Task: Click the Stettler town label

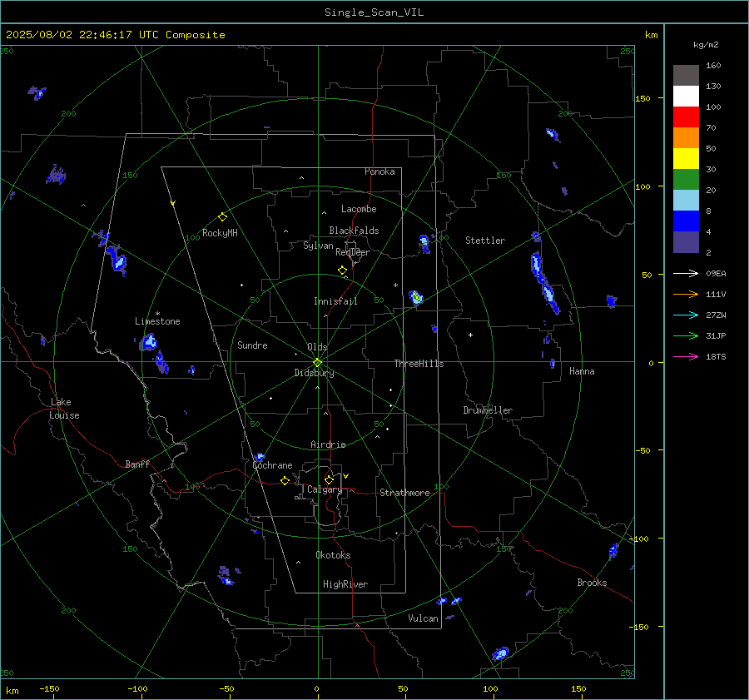Action: click(485, 241)
